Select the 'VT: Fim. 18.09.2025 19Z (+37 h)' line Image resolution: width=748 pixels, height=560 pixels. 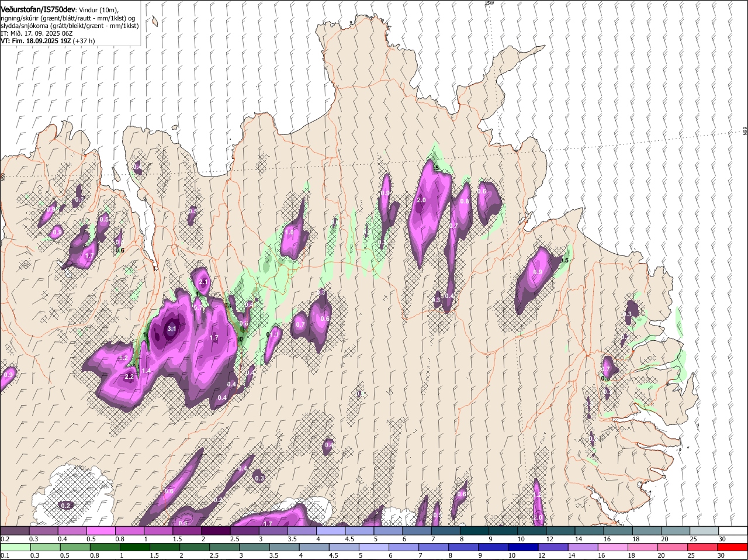[47, 41]
